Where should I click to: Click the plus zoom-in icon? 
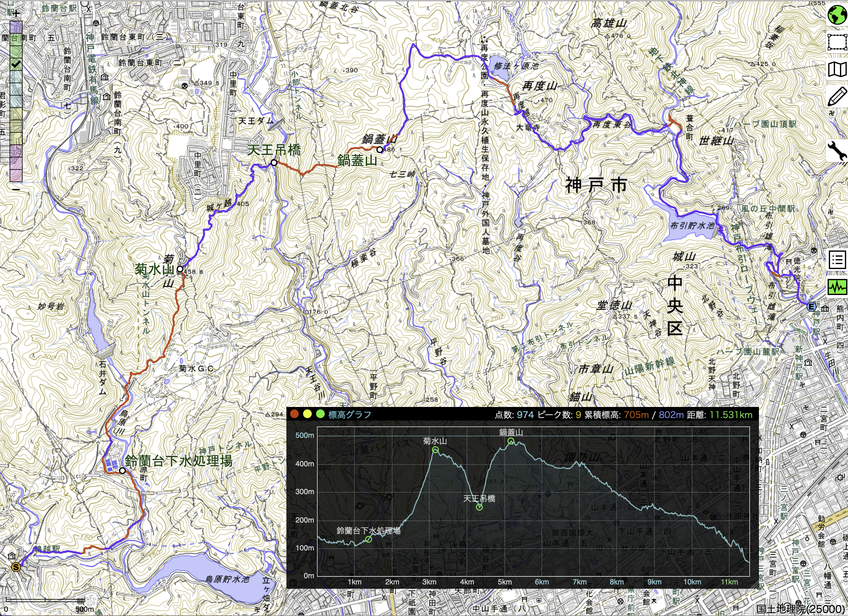pos(16,14)
